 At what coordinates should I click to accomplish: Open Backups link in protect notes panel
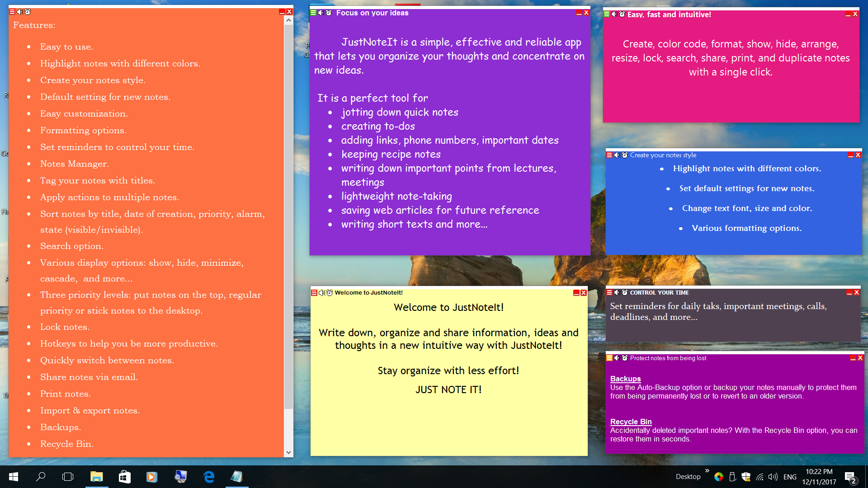[625, 378]
